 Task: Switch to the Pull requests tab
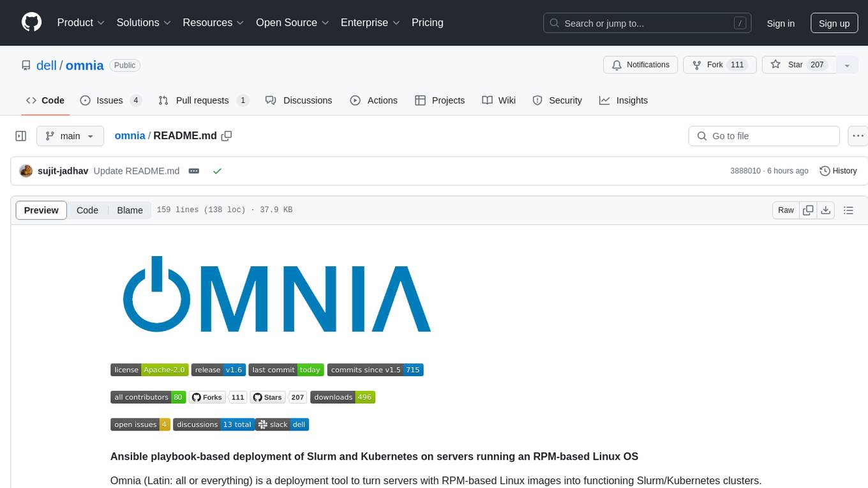click(x=203, y=100)
